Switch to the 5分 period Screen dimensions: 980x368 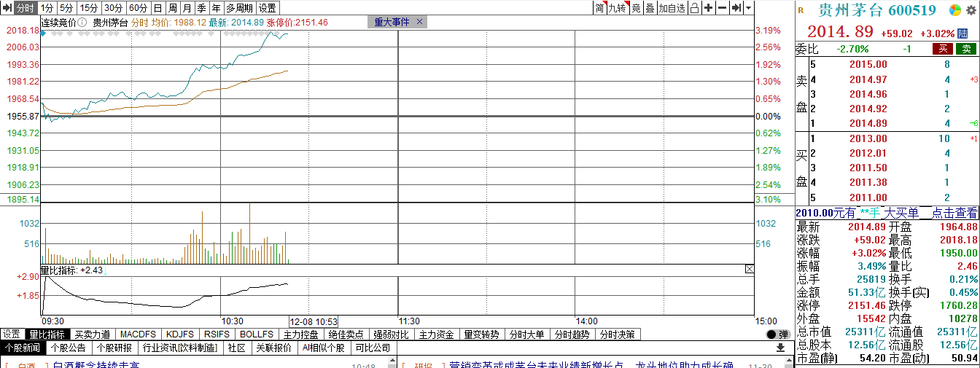[x=66, y=8]
